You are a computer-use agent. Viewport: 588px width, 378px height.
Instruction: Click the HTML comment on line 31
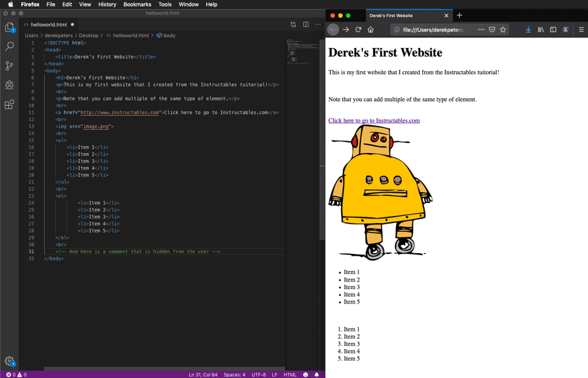137,251
